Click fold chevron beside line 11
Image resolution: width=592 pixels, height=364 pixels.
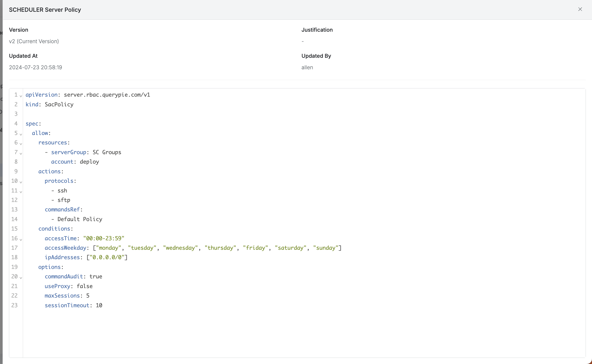(x=21, y=191)
